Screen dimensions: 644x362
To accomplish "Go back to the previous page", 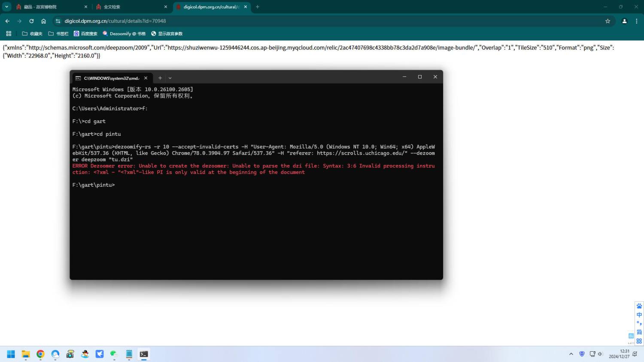I will 7,21.
